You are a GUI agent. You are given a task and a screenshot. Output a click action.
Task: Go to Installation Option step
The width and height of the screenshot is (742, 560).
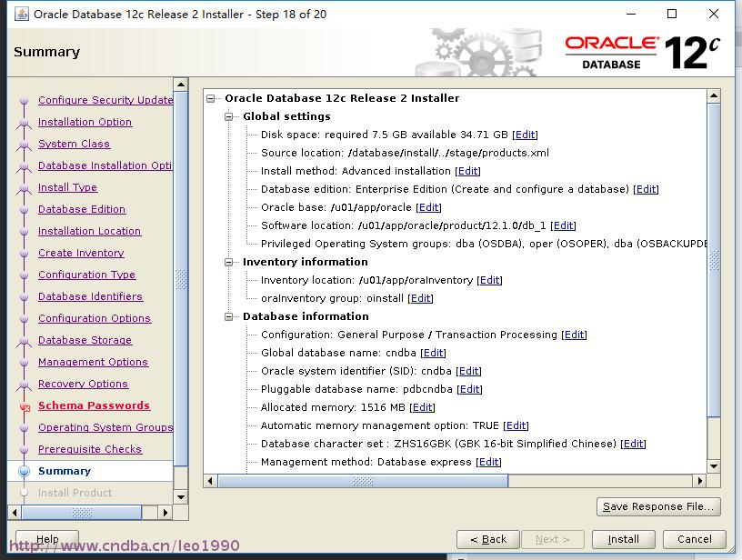(x=85, y=122)
